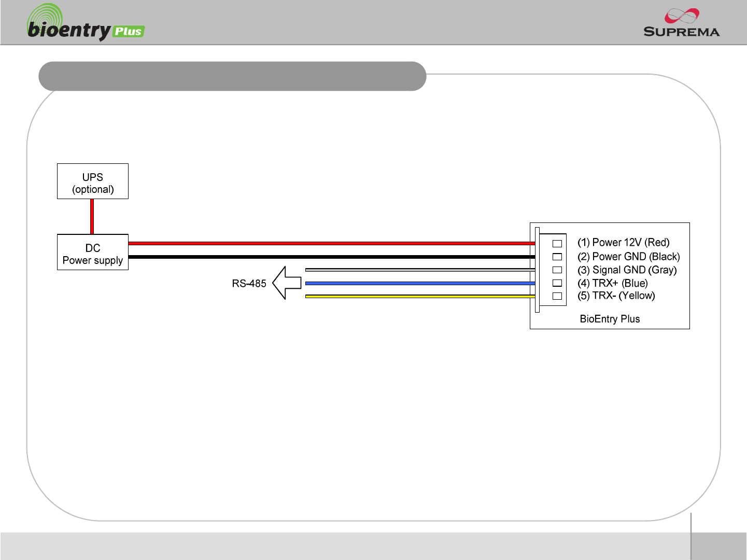Screen dimensions: 747x560
Task: Click the 'BioEntry Plus' device caption
Action: point(610,319)
